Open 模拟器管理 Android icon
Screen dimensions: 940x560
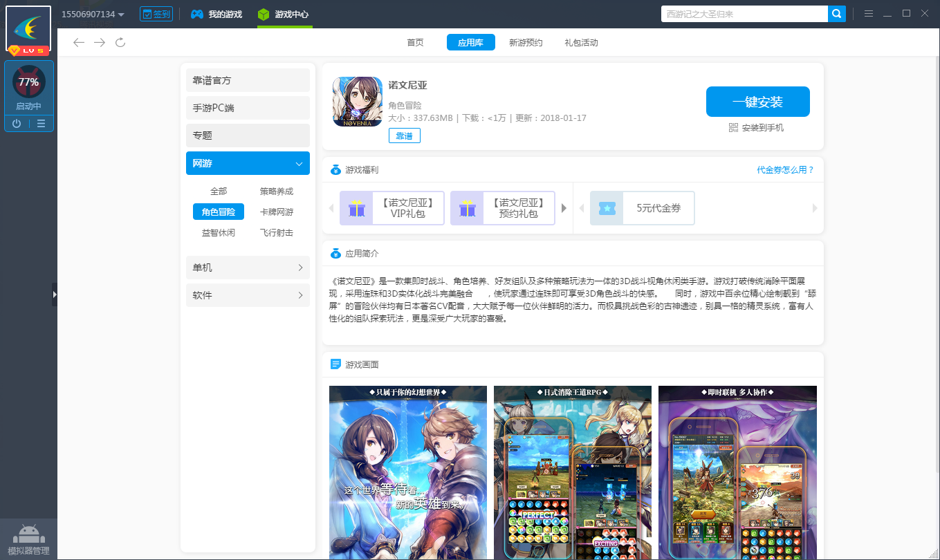(x=28, y=539)
